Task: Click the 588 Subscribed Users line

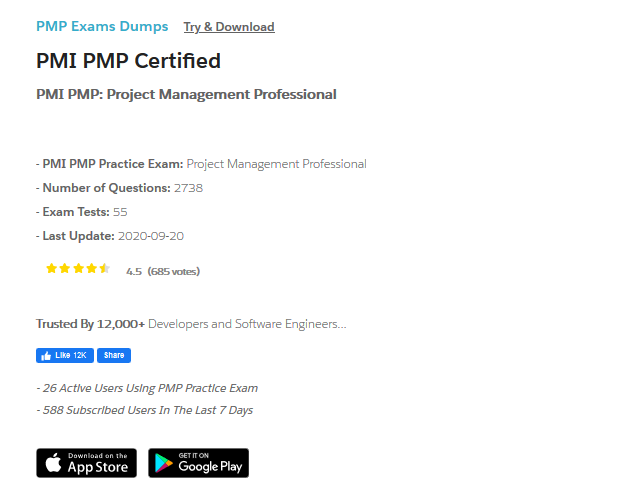Action: click(x=145, y=410)
